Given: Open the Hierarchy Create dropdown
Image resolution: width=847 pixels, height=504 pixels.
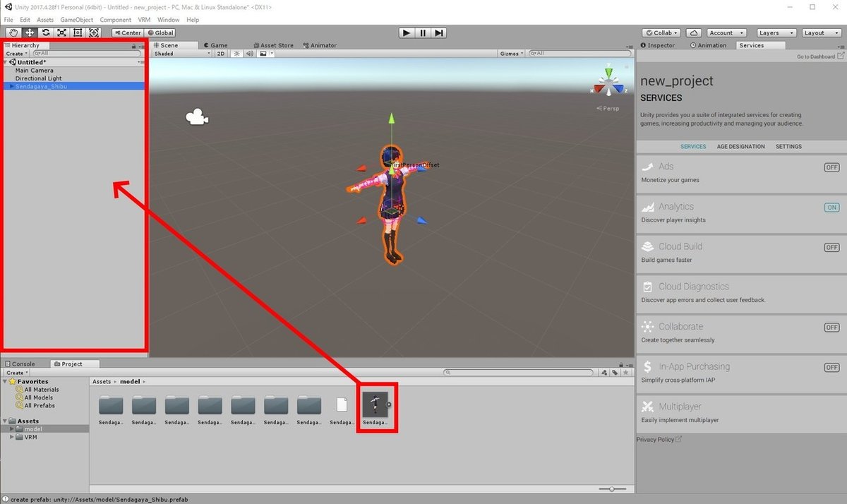Looking at the screenshot, I should pyautogui.click(x=16, y=54).
